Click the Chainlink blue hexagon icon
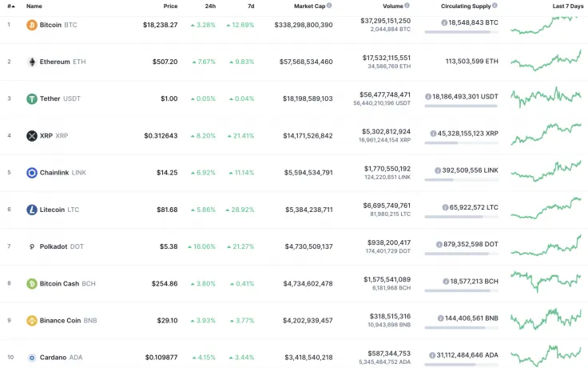Screen dimensions: 588x368 (31, 173)
